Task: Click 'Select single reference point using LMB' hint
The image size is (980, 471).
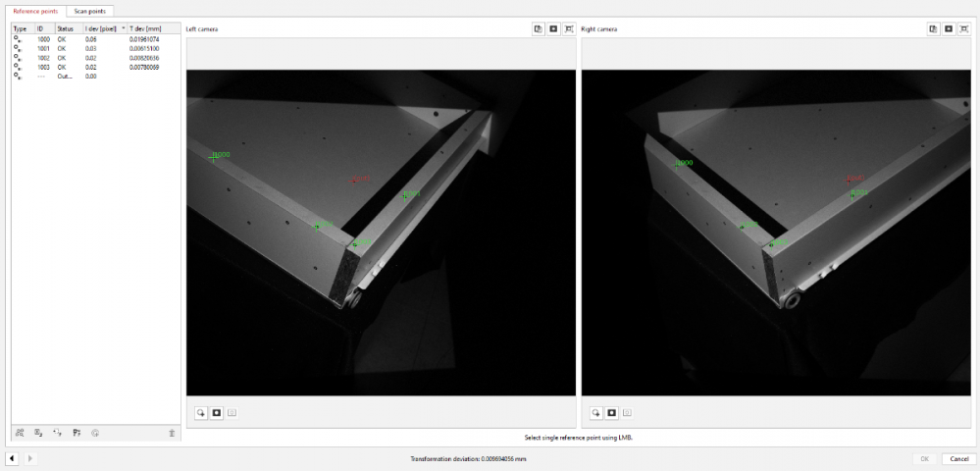Action: (x=578, y=438)
